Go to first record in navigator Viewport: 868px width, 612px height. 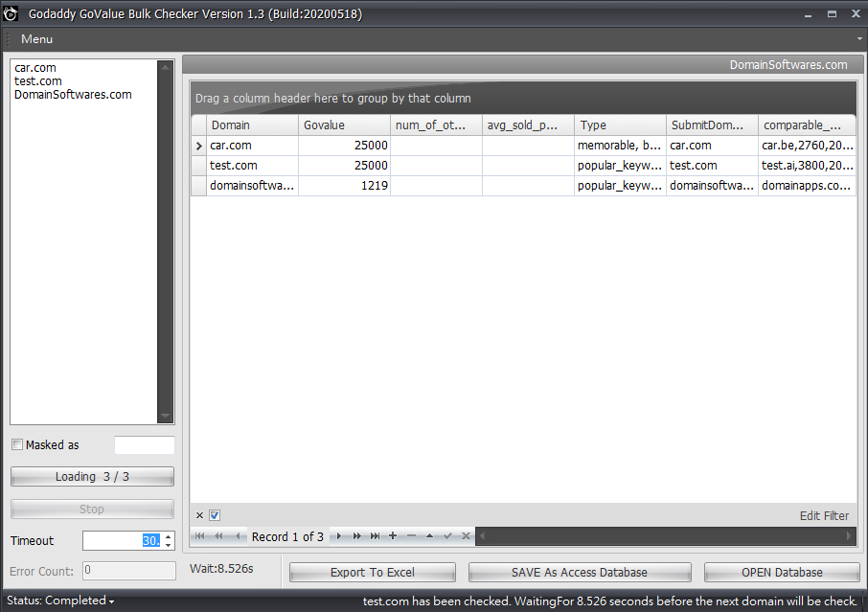[200, 536]
